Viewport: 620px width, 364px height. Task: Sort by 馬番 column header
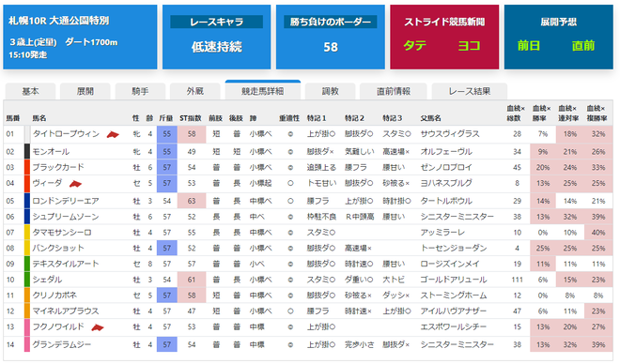pyautogui.click(x=12, y=118)
